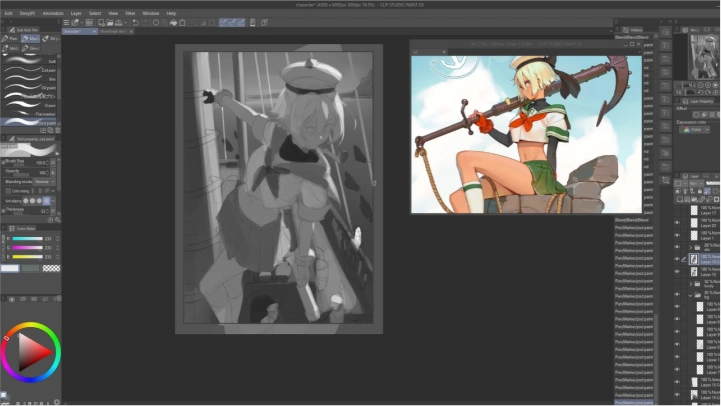
Task: Click the add sub tool icon
Action: coord(43,131)
